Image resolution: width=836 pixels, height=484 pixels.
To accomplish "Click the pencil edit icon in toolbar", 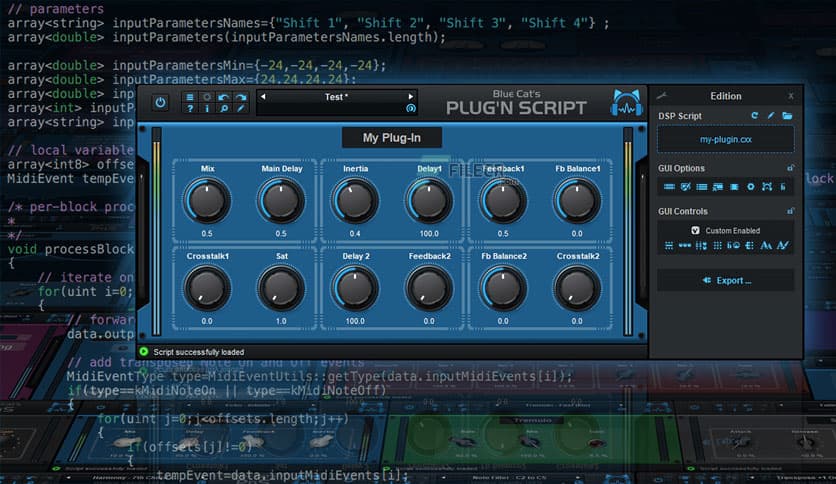I will point(241,109).
